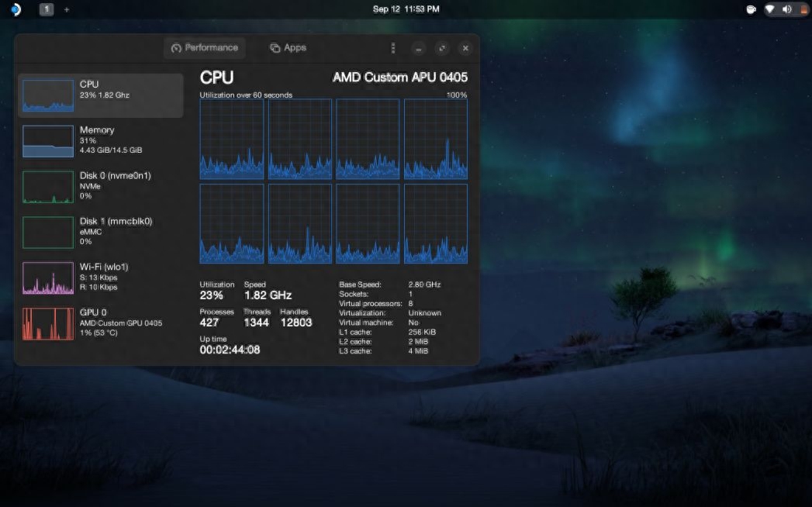Open the three-dot main menu
Image resolution: width=812 pixels, height=507 pixels.
pos(393,48)
